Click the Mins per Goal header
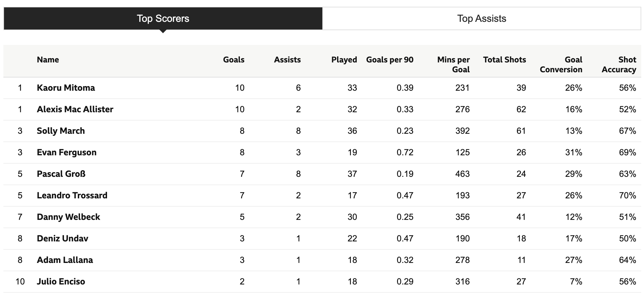 [453, 65]
